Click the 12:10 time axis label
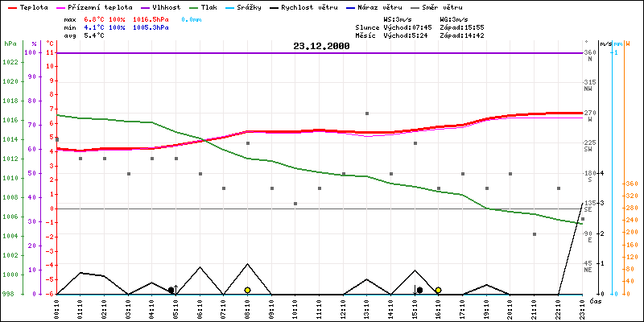Viewport: 644px width, 322px height. pos(344,307)
